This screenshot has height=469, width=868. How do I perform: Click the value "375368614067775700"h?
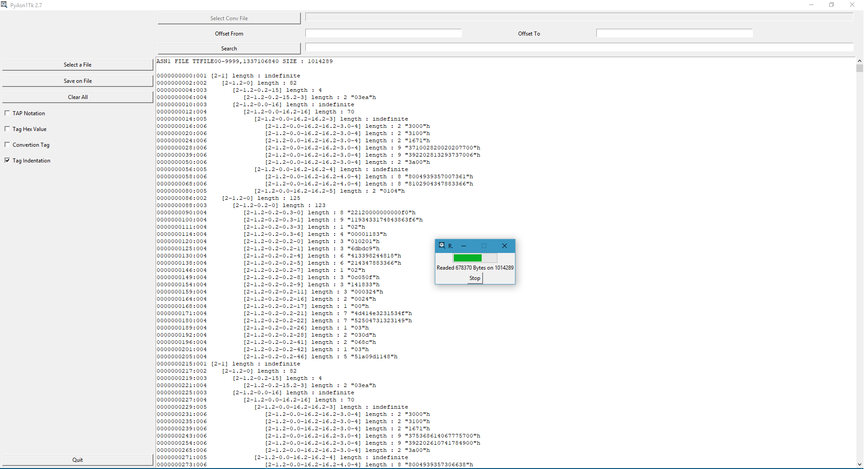pos(443,436)
